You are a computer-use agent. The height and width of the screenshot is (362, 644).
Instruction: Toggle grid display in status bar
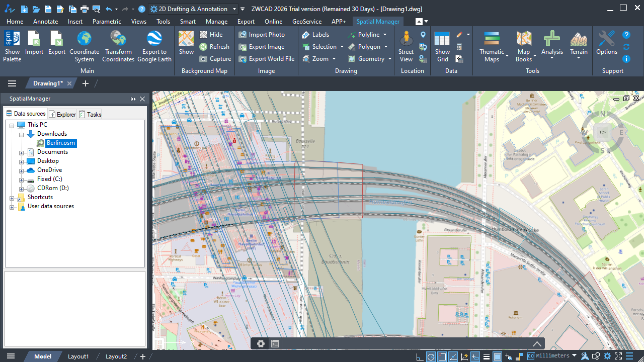pos(497,356)
